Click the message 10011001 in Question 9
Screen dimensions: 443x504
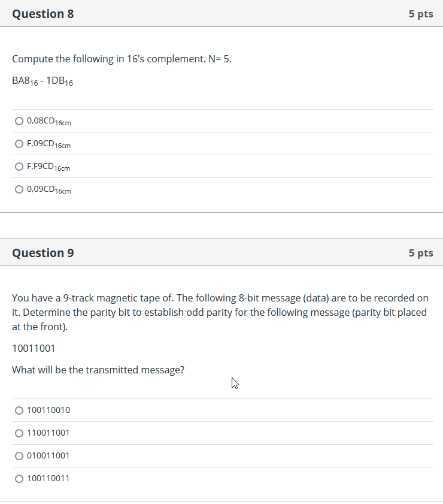(33, 348)
